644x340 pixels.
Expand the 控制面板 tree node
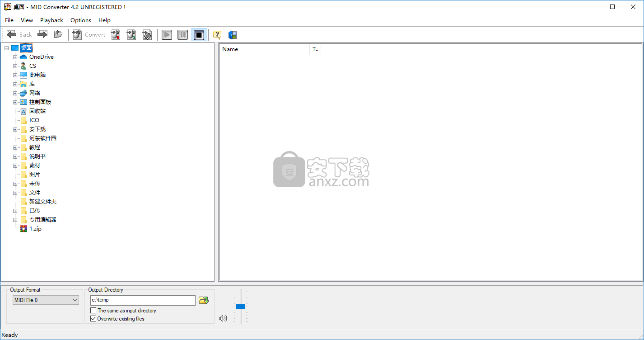[x=15, y=102]
